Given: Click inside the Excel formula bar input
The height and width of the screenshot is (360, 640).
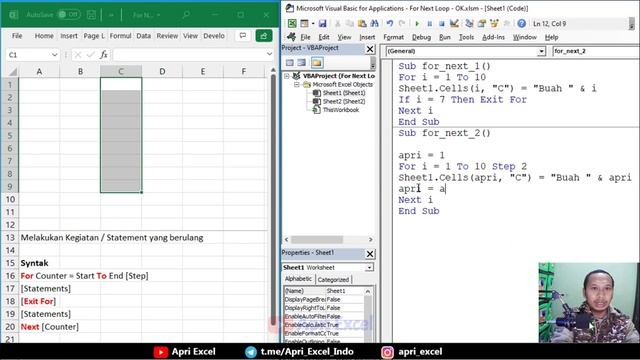Looking at the screenshot, I should coord(188,54).
